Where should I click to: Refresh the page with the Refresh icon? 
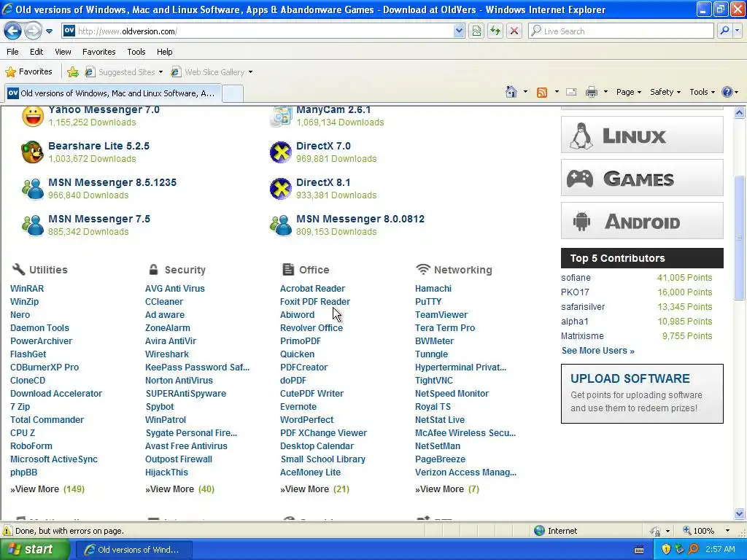pyautogui.click(x=495, y=31)
